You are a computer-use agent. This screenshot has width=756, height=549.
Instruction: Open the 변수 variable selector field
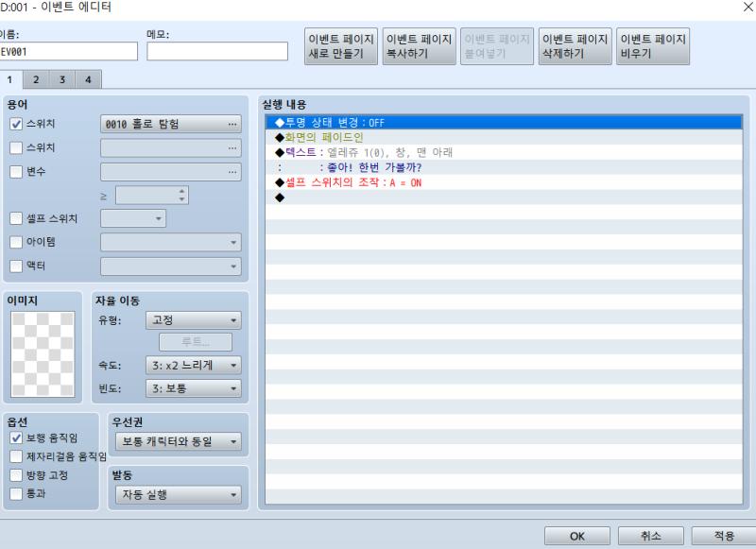pyautogui.click(x=171, y=172)
